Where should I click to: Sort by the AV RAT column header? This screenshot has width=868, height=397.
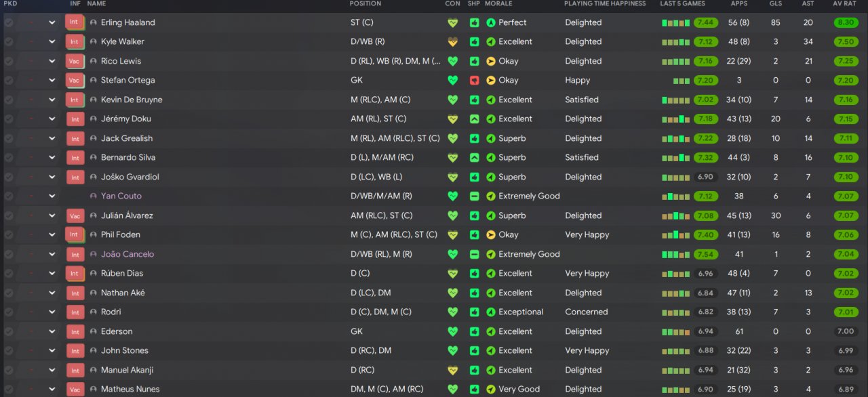point(846,3)
